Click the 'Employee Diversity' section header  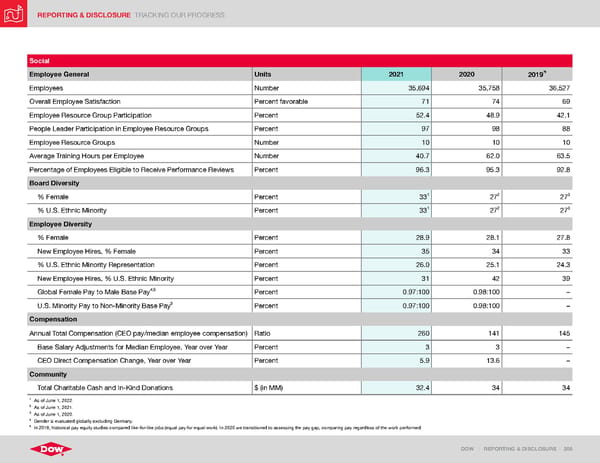pyautogui.click(x=60, y=224)
